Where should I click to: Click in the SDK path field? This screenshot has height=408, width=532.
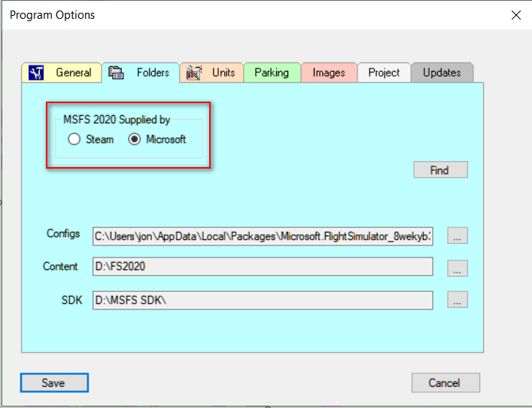263,300
